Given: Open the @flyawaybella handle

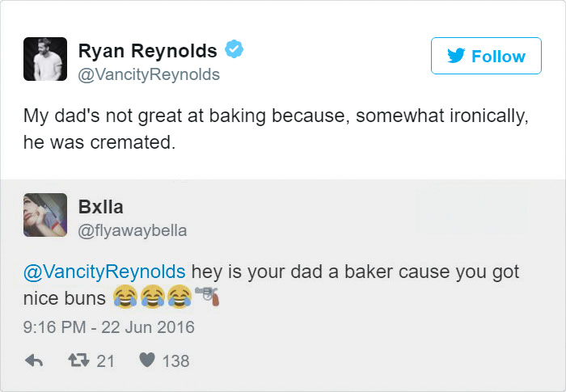Looking at the screenshot, I should [x=132, y=230].
